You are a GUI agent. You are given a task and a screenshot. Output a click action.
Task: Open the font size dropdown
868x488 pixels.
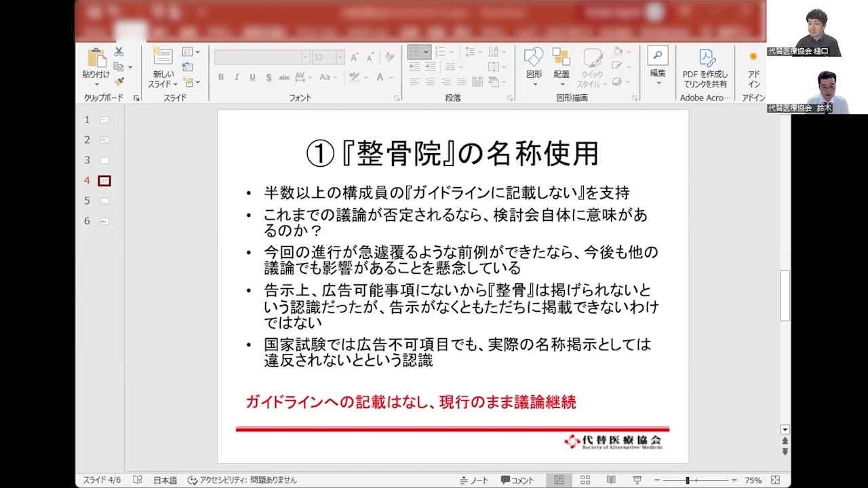pyautogui.click(x=340, y=58)
